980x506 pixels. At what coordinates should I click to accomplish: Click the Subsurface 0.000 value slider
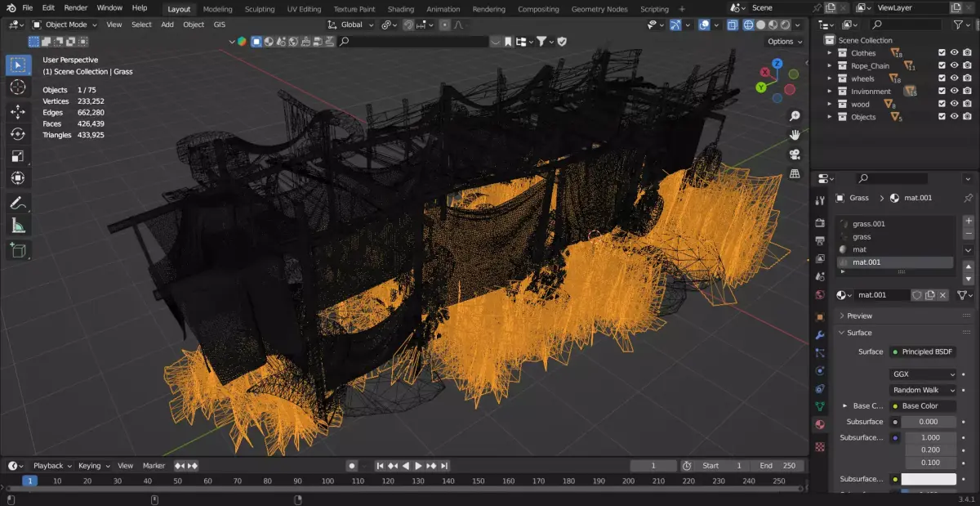(x=929, y=422)
